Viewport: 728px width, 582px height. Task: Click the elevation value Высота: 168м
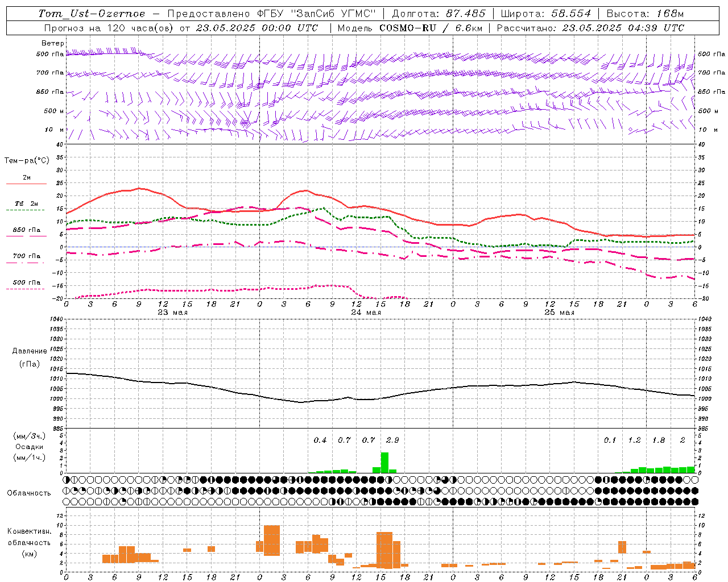(x=645, y=14)
